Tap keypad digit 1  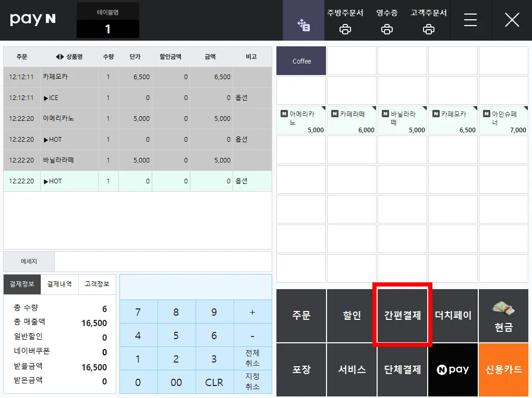click(138, 359)
